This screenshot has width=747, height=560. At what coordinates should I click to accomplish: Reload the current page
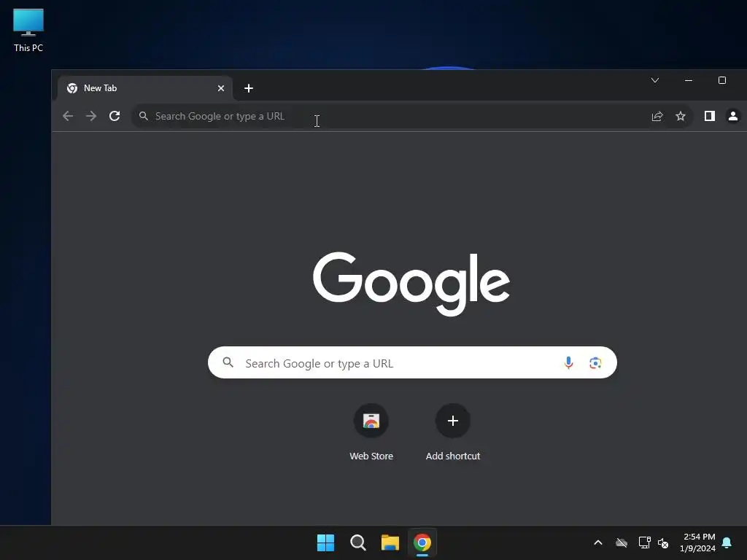pyautogui.click(x=115, y=116)
